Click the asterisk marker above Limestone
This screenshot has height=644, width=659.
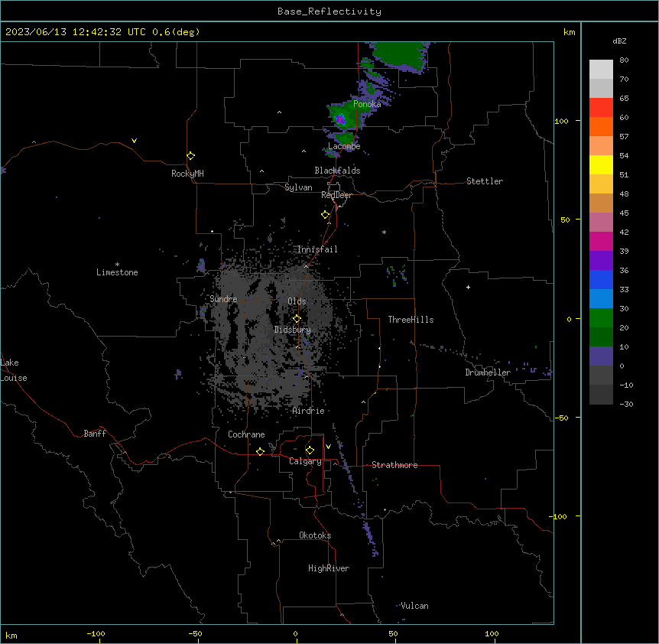coord(117,265)
